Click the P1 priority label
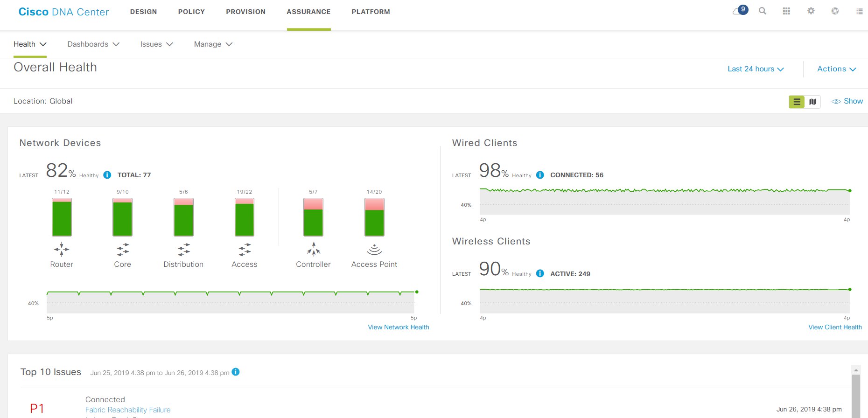 (x=37, y=409)
